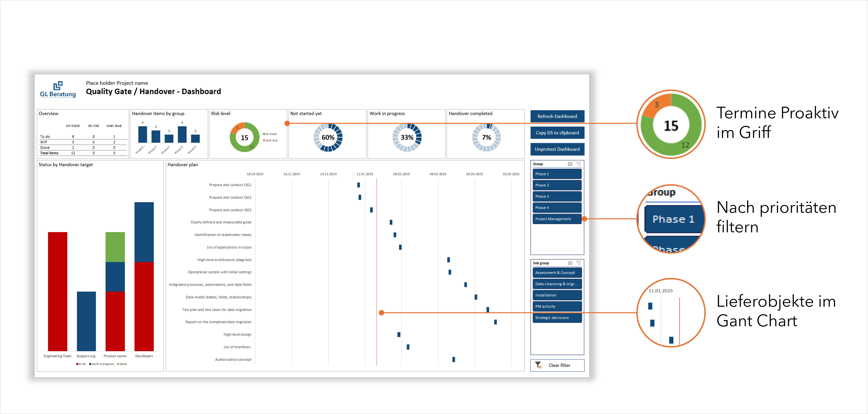
Task: Select Assessment & Concept sub group
Action: coord(557,273)
